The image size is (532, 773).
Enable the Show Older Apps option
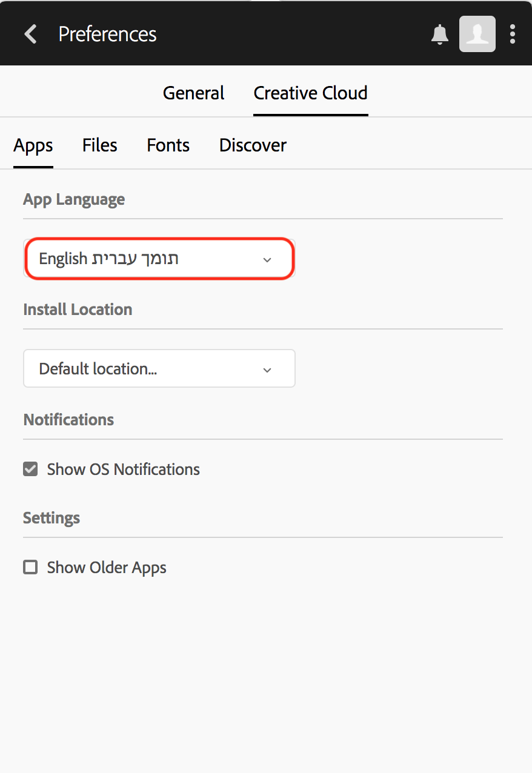tap(30, 567)
